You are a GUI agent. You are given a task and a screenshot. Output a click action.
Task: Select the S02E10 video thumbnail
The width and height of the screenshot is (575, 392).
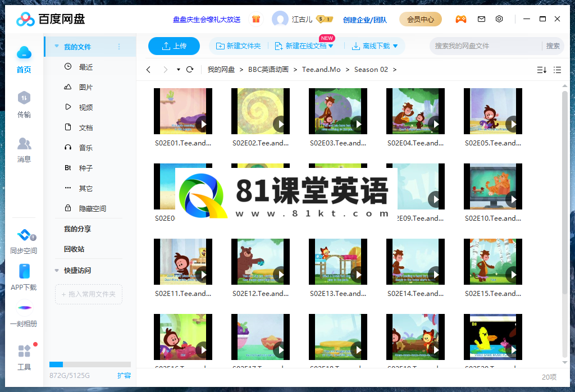click(x=493, y=186)
